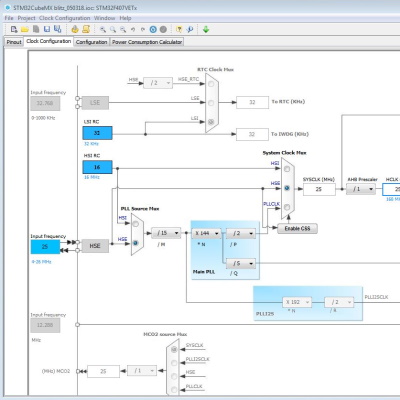Viewport: 400px width, 400px height.
Task: Click the Redo arrow icon
Action: [143, 30]
